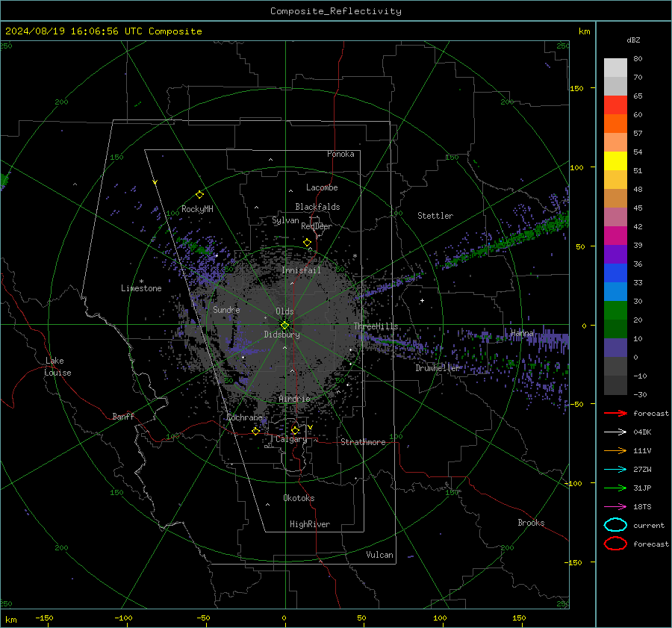Click the red forecast ellipse legend icon

[615, 544]
